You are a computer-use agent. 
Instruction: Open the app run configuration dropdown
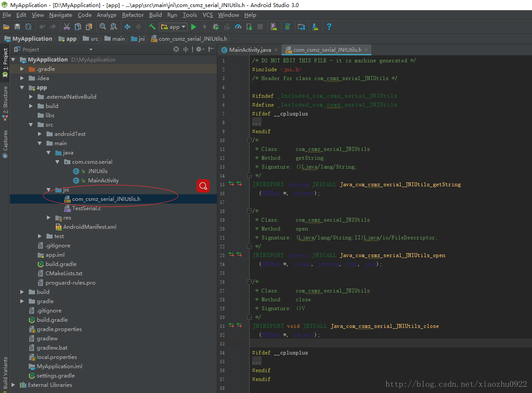coord(173,27)
